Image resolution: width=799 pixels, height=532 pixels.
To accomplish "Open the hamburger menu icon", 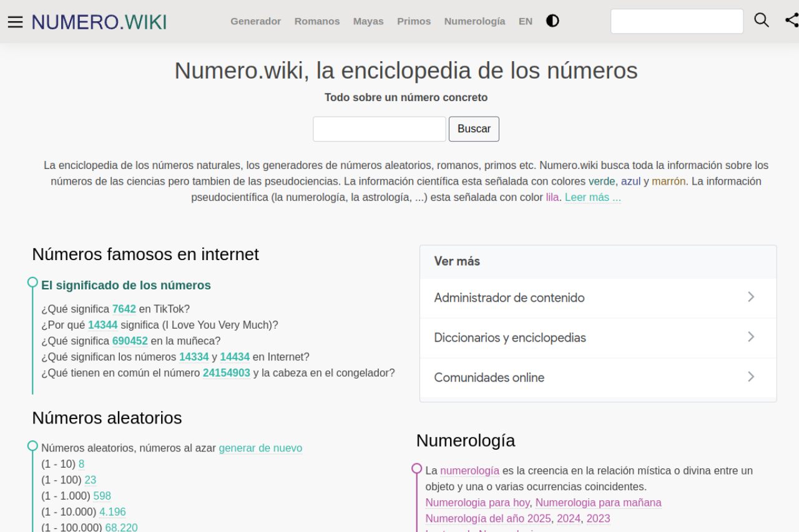I will tap(15, 22).
